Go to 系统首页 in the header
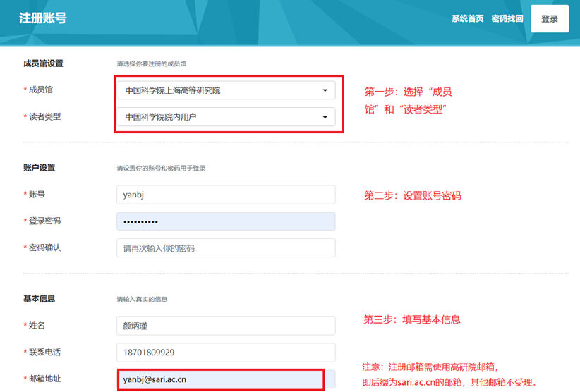This screenshot has height=392, width=580. pyautogui.click(x=467, y=19)
